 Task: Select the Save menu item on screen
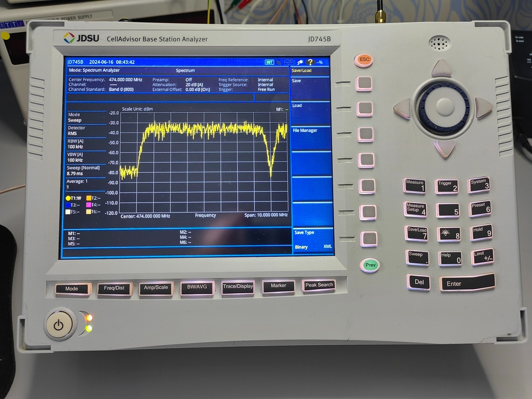[310, 89]
